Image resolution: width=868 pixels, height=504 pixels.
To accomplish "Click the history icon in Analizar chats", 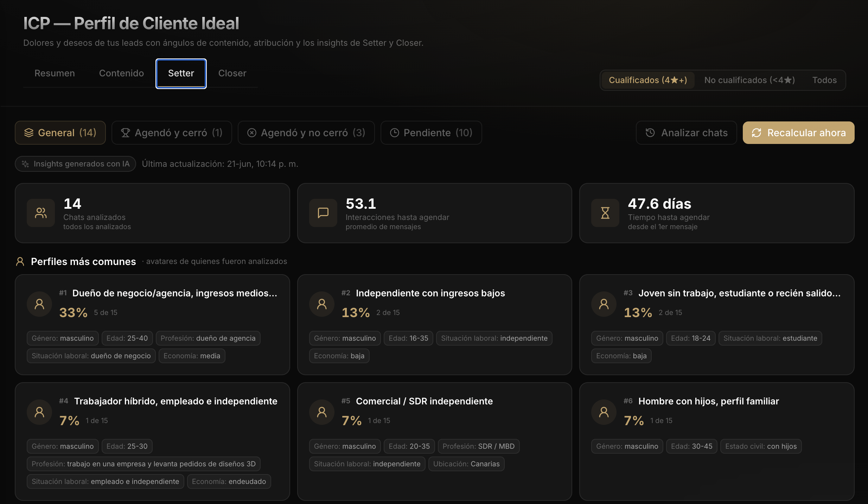I will [650, 133].
